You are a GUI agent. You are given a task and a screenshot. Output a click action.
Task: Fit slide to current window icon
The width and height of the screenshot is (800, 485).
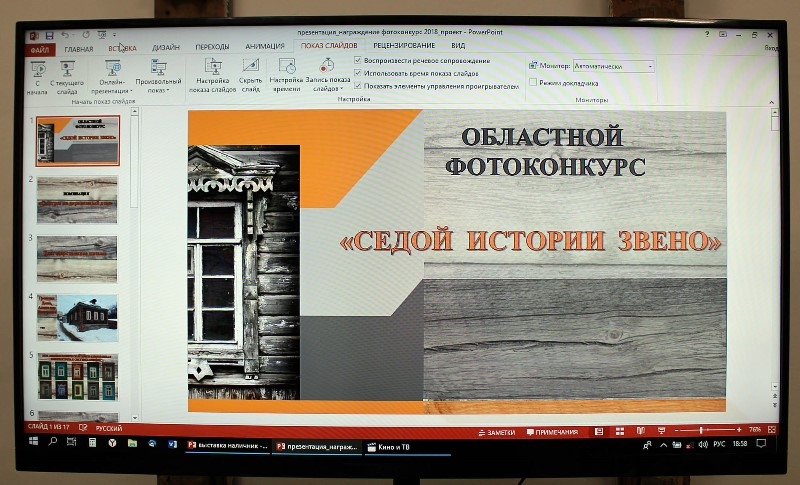772,430
